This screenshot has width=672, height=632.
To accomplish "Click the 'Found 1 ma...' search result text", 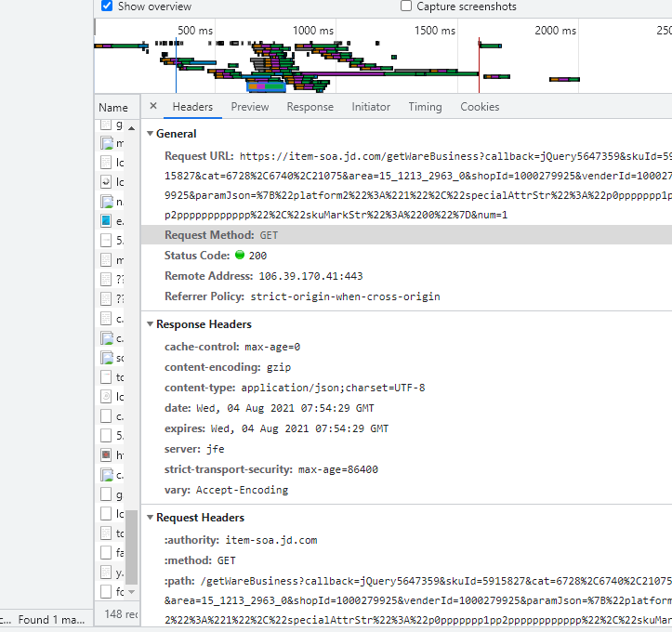I will pos(51,620).
